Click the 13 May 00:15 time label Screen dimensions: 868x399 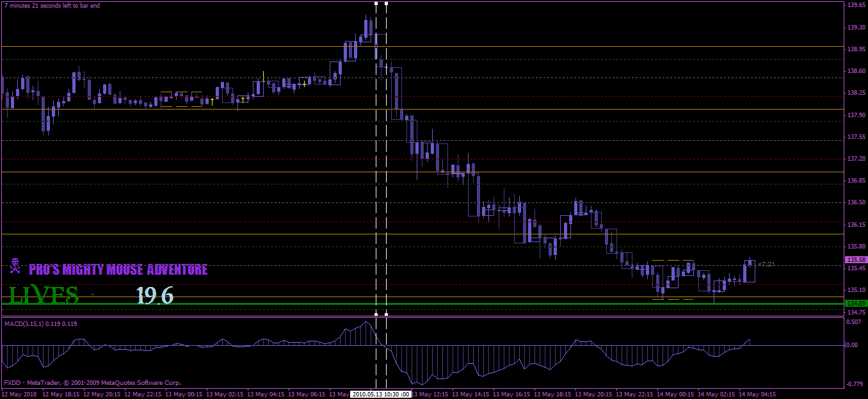click(x=184, y=395)
